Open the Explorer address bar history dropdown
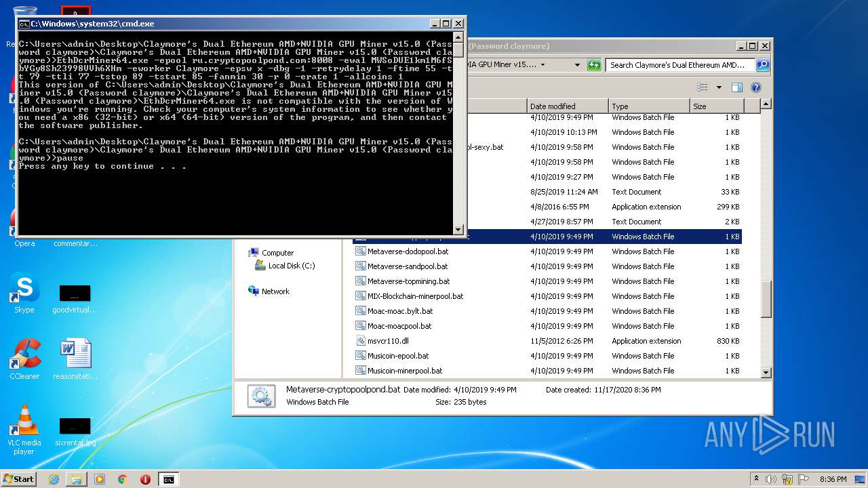The width and height of the screenshot is (868, 488). click(x=577, y=65)
